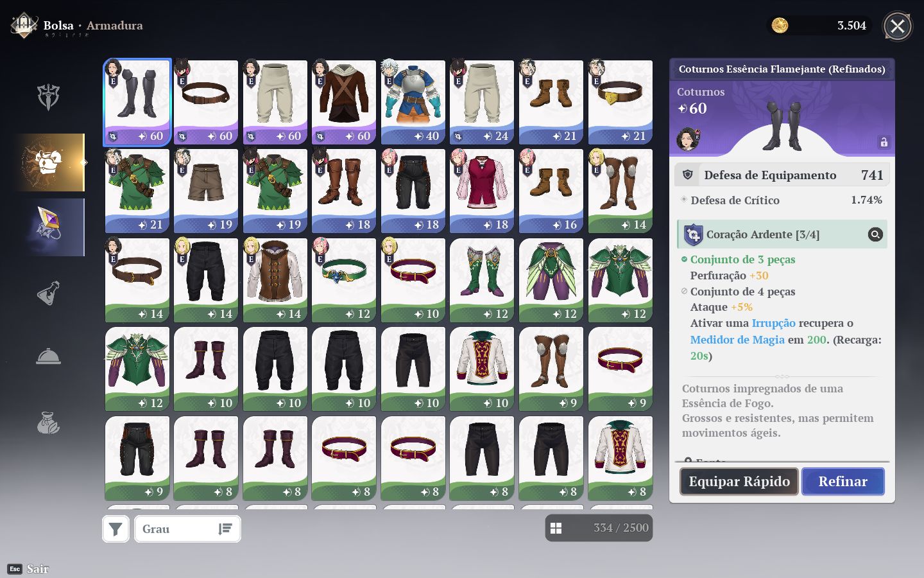Select the brown hooded coat, level 60
Viewport: 924px width, 578px height.
coord(344,103)
